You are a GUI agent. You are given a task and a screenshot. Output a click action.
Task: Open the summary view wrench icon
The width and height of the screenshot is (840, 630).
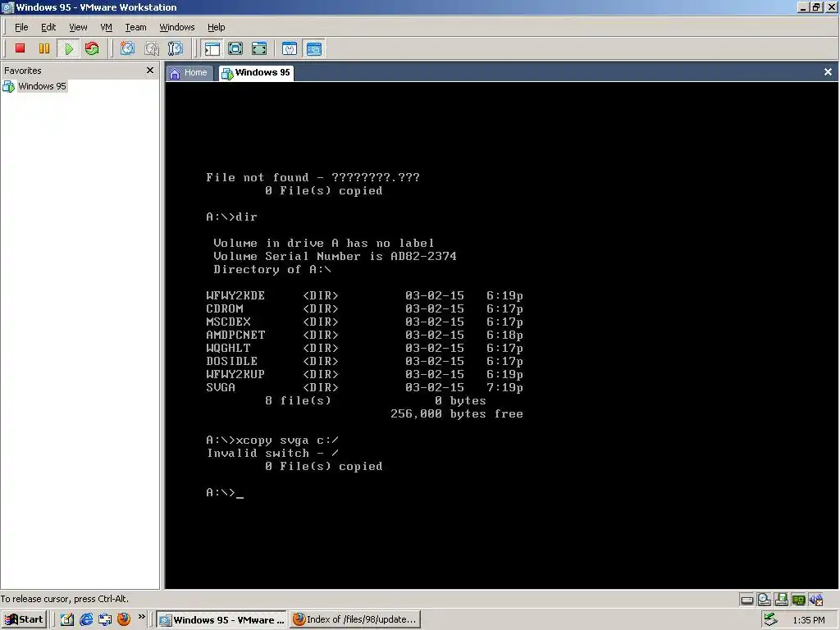click(x=290, y=48)
